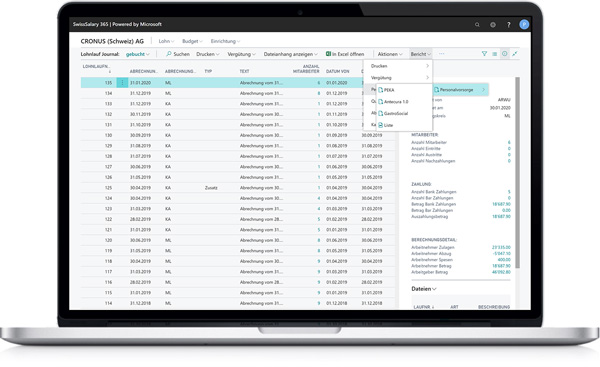Image resolution: width=600 pixels, height=367 pixels.
Task: Sort by Anzahl Mitarbeiter column header
Action: point(306,69)
